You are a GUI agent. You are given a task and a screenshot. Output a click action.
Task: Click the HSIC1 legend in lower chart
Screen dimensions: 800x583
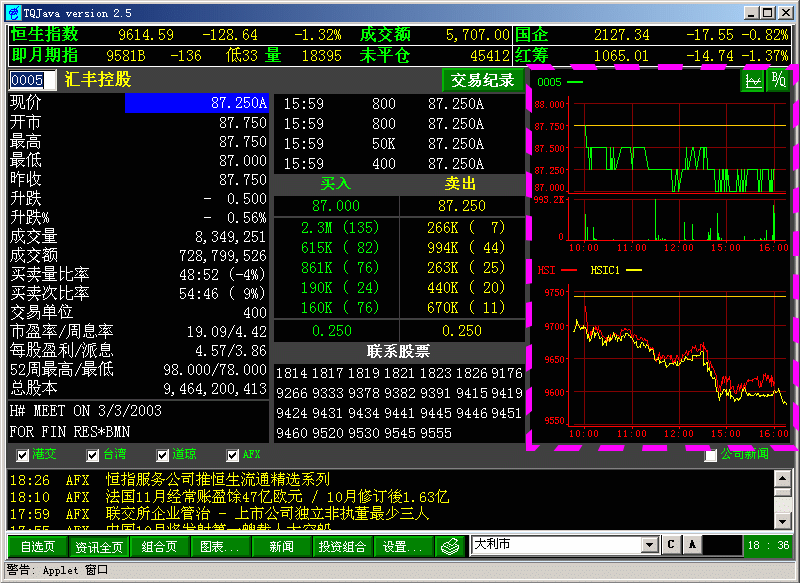pyautogui.click(x=616, y=270)
